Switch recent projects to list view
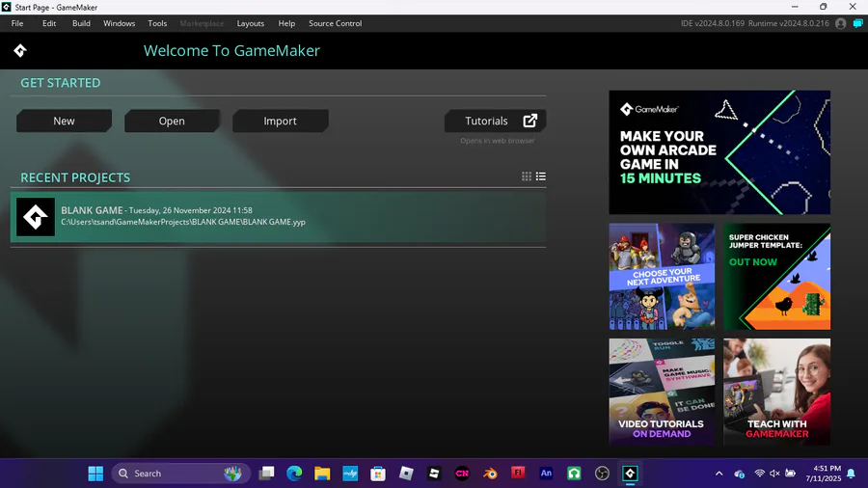Viewport: 868px width, 488px height. (541, 176)
